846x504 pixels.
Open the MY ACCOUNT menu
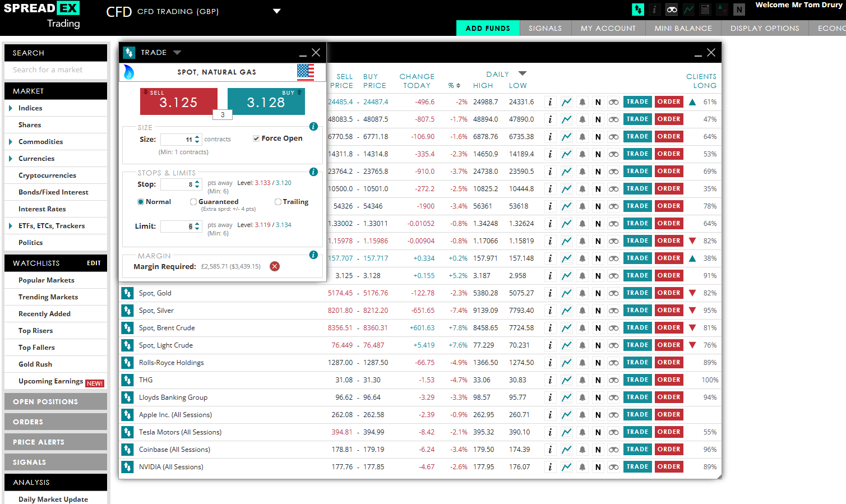pos(608,28)
